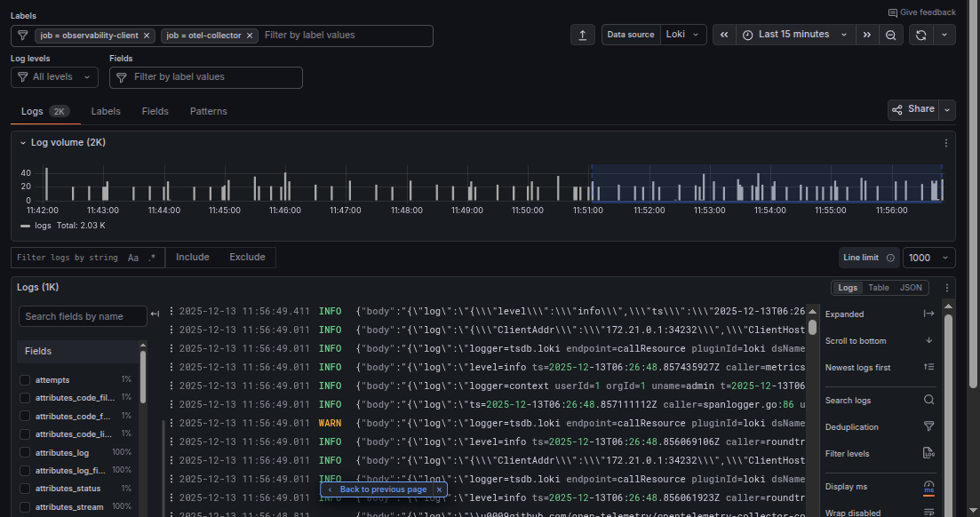The height and width of the screenshot is (517, 980).
Task: Switch to the Logs tab
Action: [x=44, y=111]
